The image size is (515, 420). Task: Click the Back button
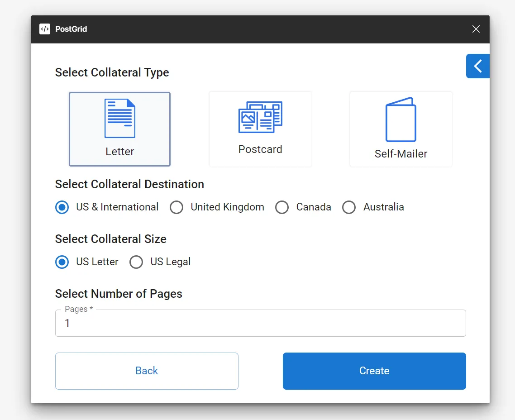[x=147, y=371]
